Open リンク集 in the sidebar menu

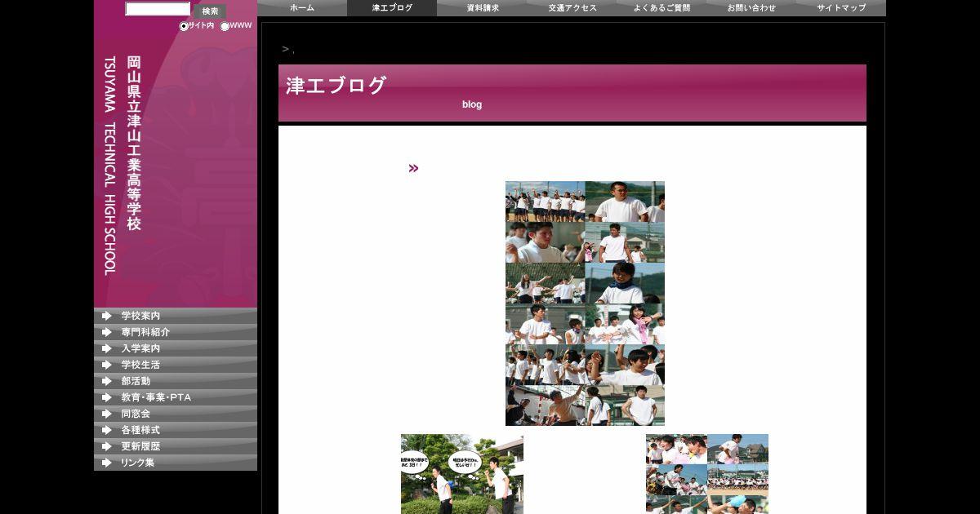[176, 463]
